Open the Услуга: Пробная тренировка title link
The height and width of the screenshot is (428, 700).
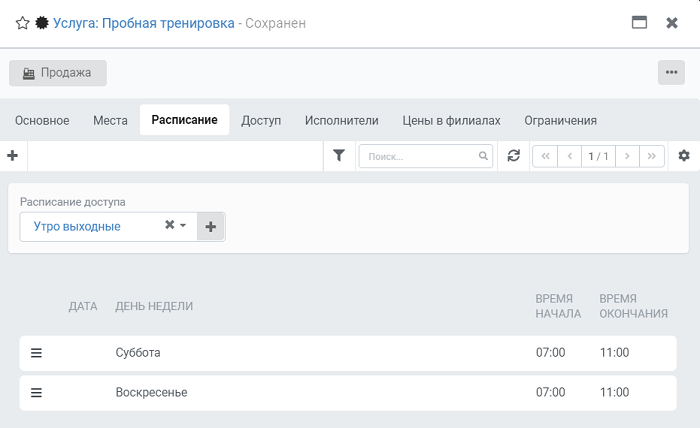tap(144, 23)
